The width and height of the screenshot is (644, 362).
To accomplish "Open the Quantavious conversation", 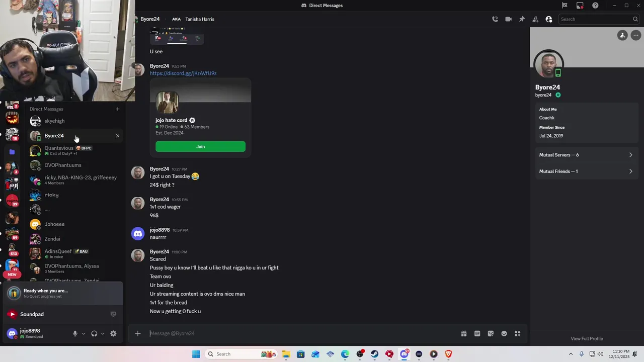I will click(74, 150).
